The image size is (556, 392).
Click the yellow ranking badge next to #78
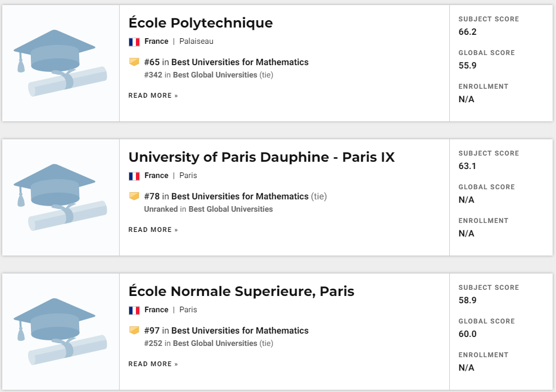(134, 196)
